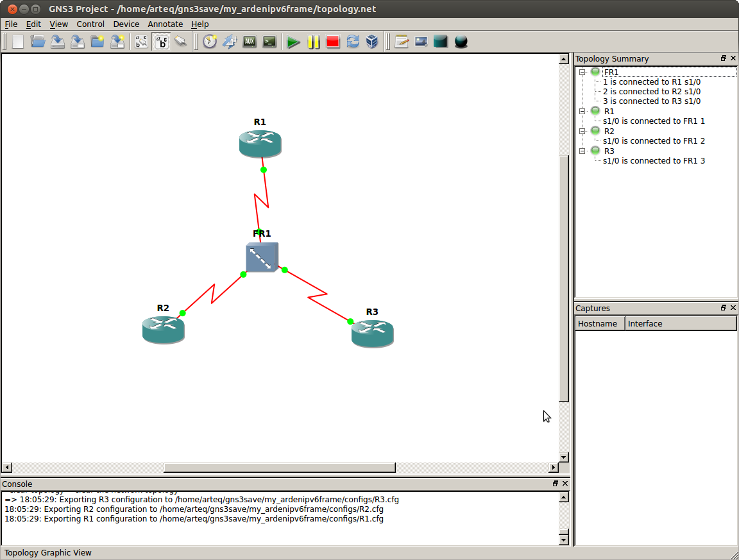Viewport: 739px width, 560px height.
Task: Select router R3 on the canvas
Action: coord(372,334)
